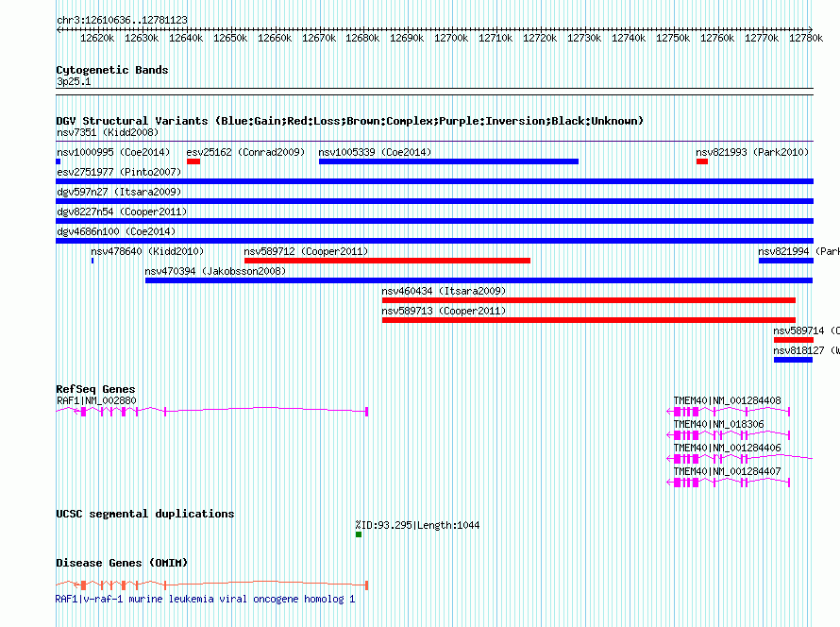The image size is (840, 627).
Task: Click the green segmental duplication block
Action: [359, 534]
